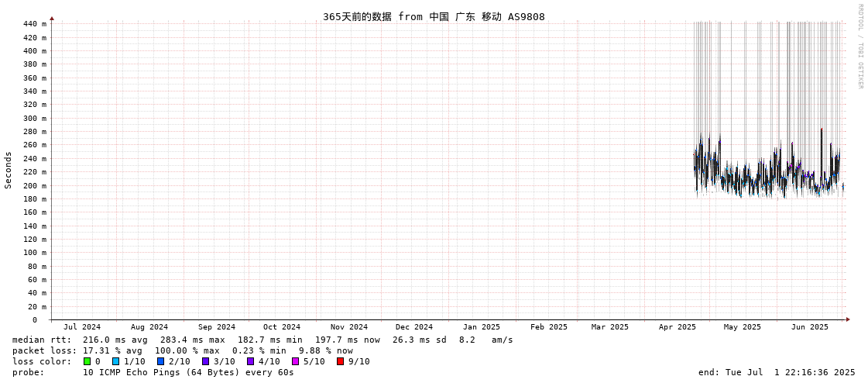Click the 'probe:' row label
The image size is (868, 383).
pos(28,372)
